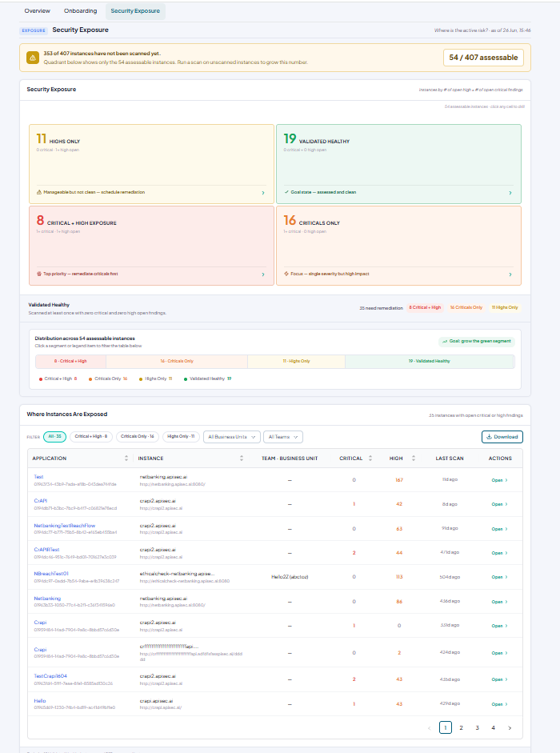This screenshot has width=560, height=753.
Task: Click the Goal: grow the green segment badge
Action: click(x=477, y=342)
